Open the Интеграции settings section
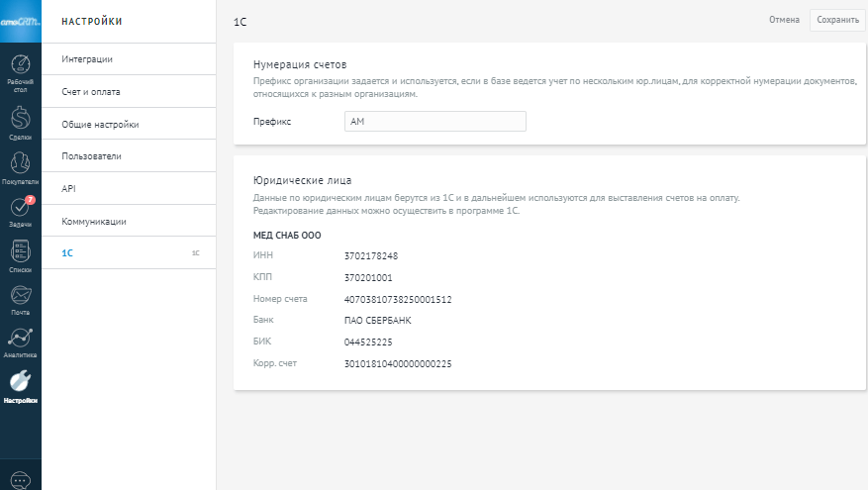The width and height of the screenshot is (868, 490). tap(87, 59)
